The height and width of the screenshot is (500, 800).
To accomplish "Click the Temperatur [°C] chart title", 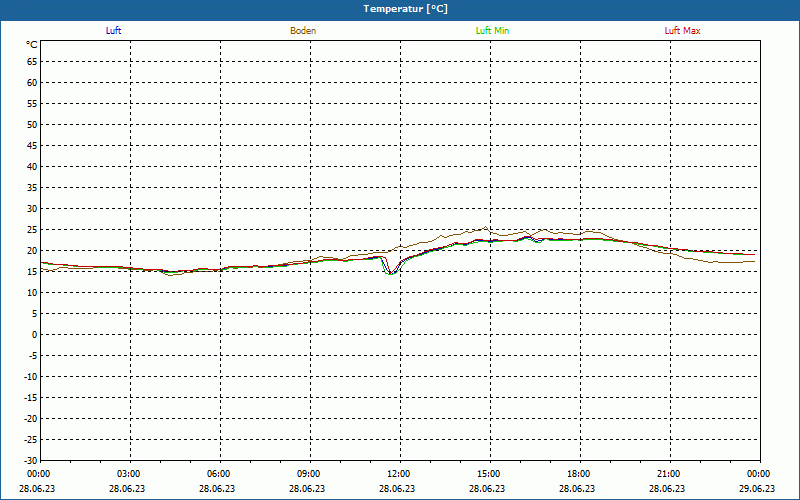I will (406, 9).
